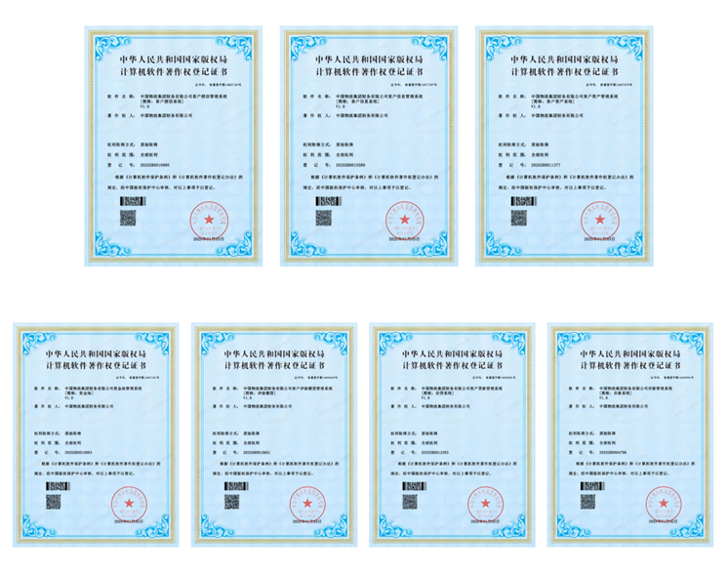This screenshot has height=574, width=728.
Task: Click the red seal on the last bottom-row certificate
Action: 667,503
